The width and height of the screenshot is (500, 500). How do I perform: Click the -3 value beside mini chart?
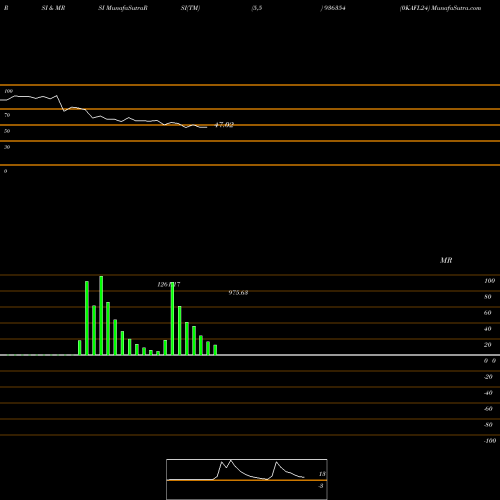coord(321,486)
